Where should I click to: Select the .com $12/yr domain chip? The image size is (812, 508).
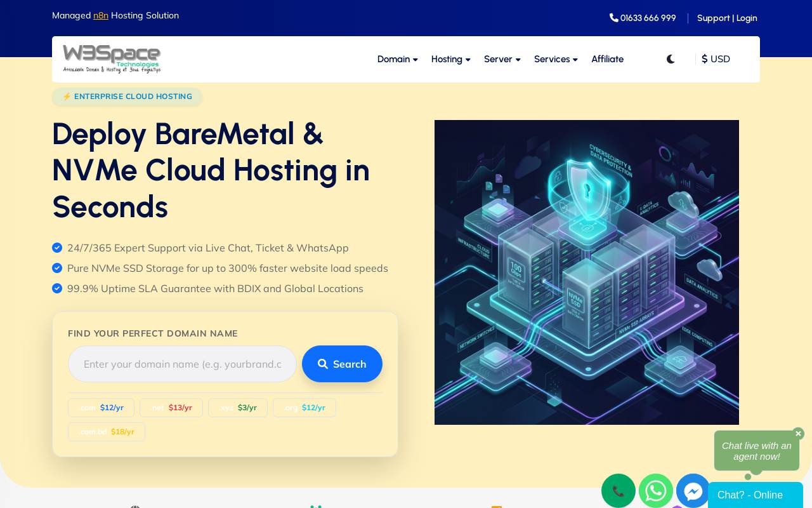[x=101, y=408]
